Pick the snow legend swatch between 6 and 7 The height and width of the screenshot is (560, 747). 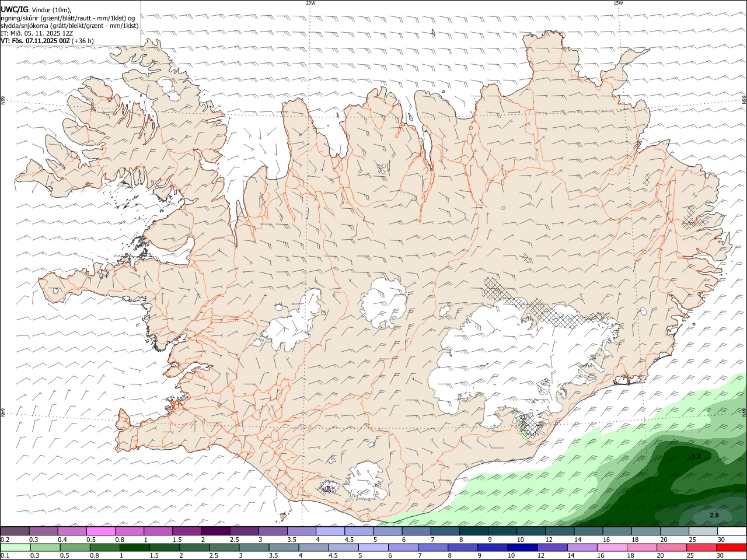point(417,531)
